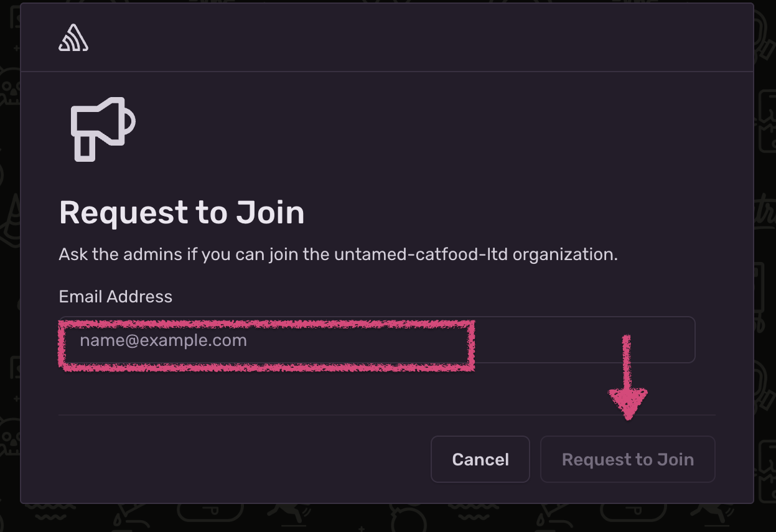Click the "Request to Join" heading text
Viewport: 776px width, 532px height.
pos(182,213)
